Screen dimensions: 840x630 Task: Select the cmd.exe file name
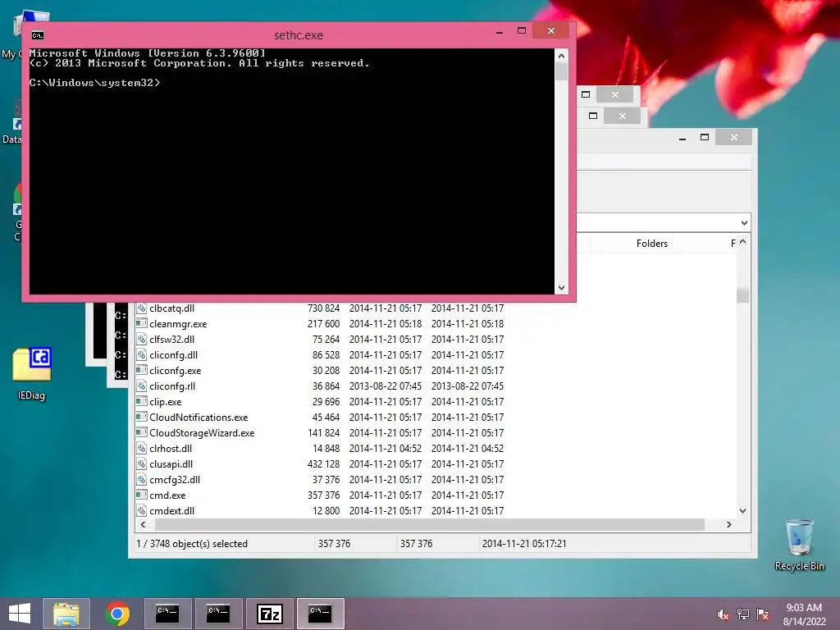pyautogui.click(x=167, y=495)
